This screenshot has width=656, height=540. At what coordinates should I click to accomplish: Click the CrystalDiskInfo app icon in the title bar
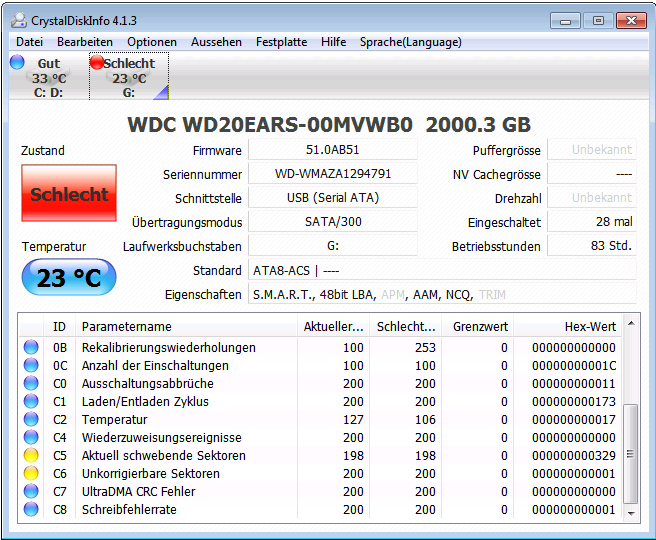pos(18,20)
